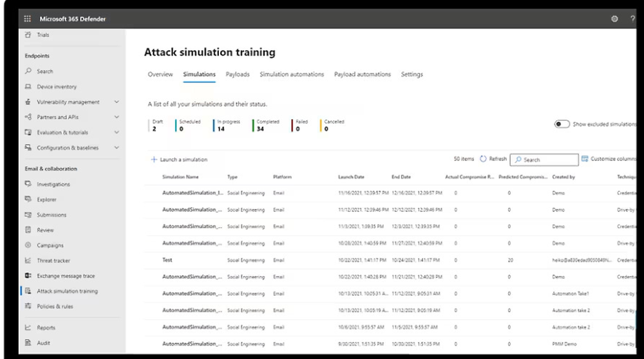Click the Device inventory laptop icon
This screenshot has height=359, width=644.
(28, 87)
